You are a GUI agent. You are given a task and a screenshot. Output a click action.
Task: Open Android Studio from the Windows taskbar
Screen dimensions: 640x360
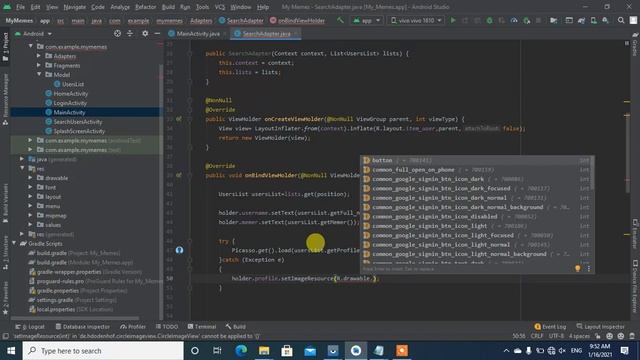(356, 351)
